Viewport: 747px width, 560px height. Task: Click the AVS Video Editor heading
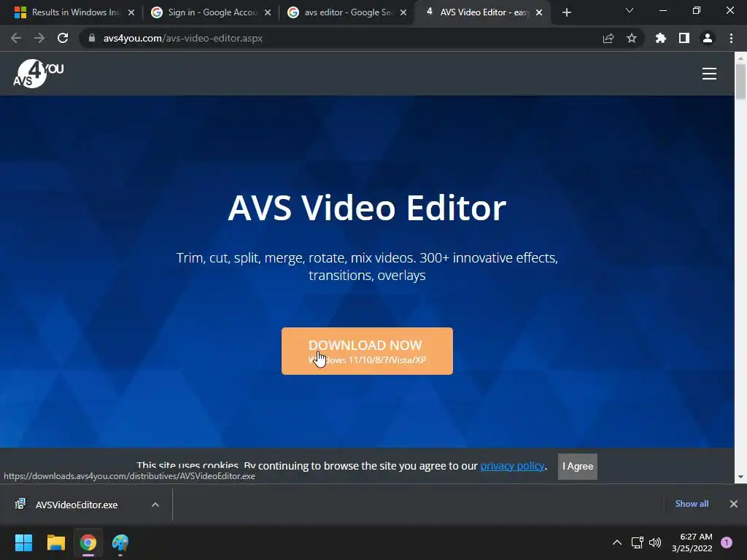coord(367,208)
